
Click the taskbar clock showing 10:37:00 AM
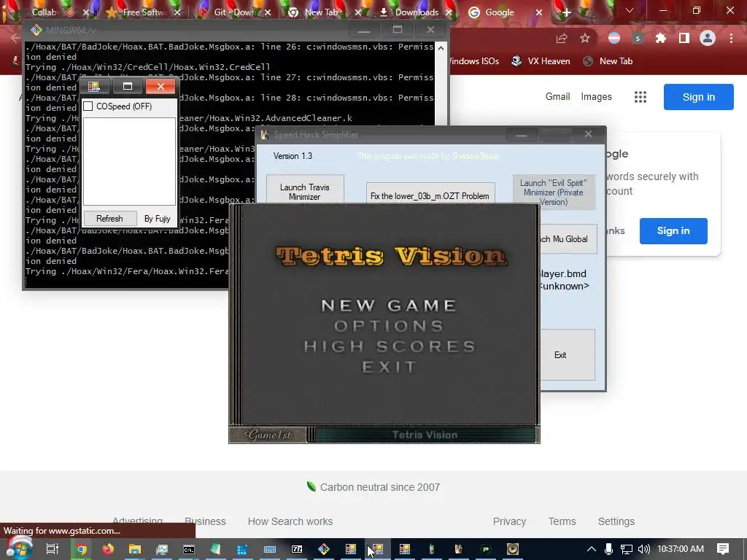(681, 549)
